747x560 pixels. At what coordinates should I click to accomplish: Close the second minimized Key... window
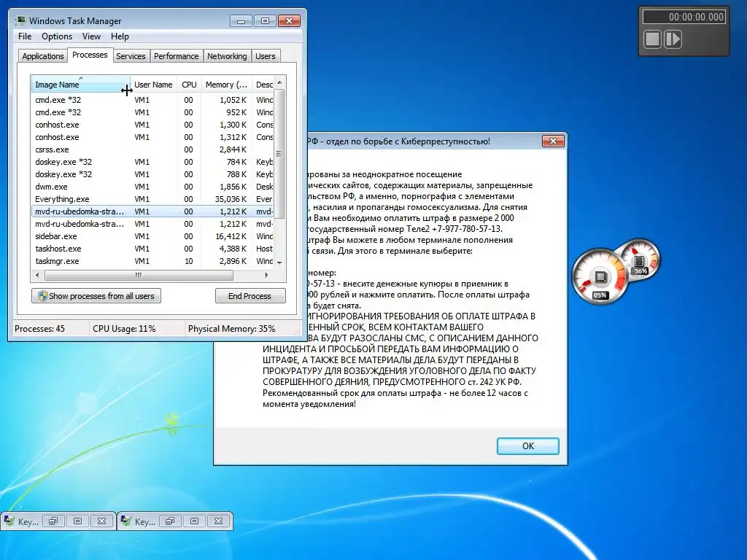[x=219, y=521]
